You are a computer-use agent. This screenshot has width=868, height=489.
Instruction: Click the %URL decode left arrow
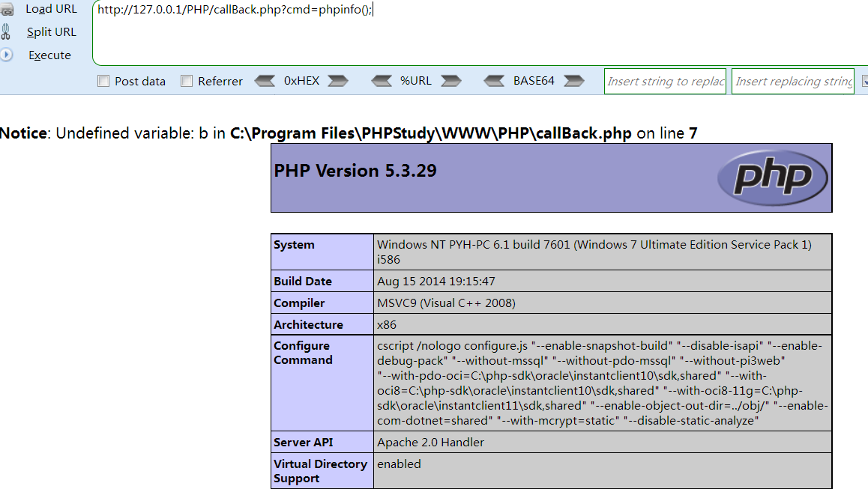click(x=382, y=82)
